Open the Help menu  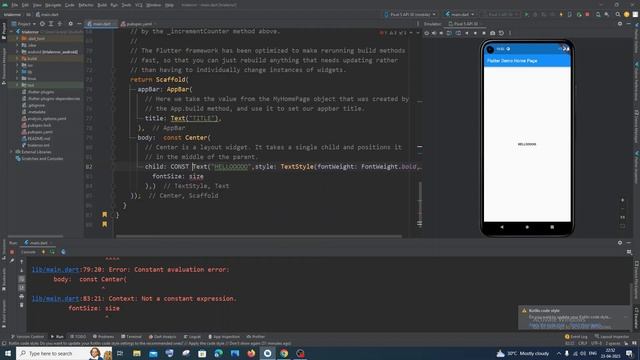click(169, 5)
